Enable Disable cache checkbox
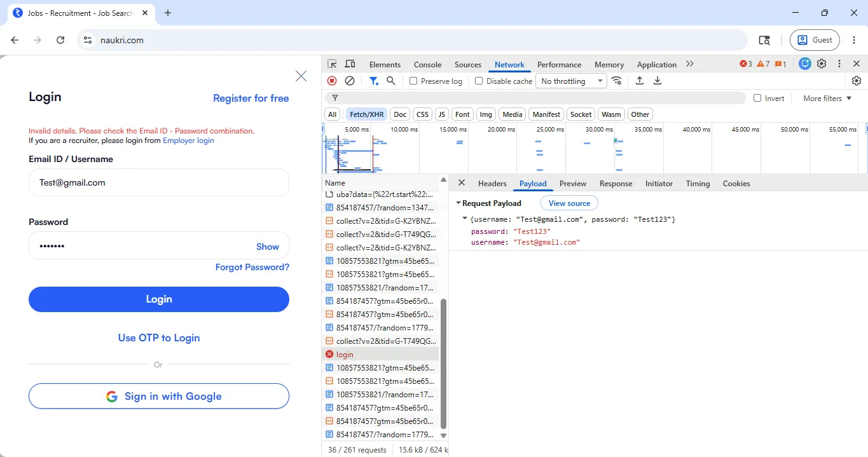This screenshot has width=868, height=457. tap(479, 81)
